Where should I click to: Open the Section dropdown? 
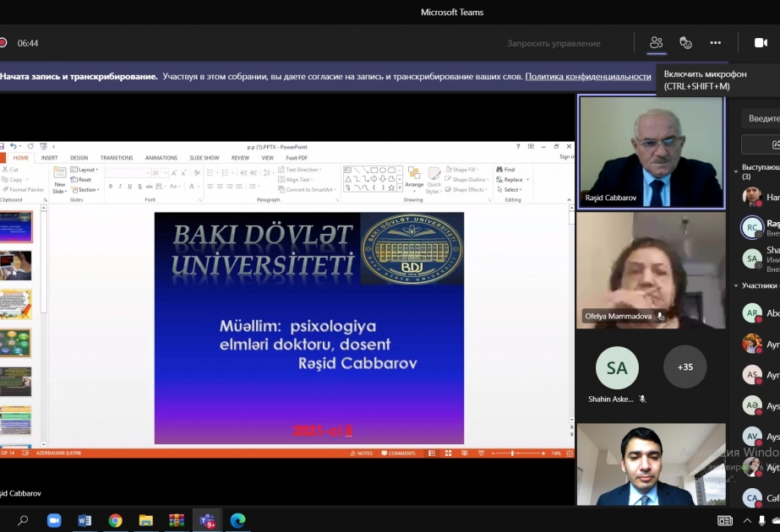pos(85,189)
